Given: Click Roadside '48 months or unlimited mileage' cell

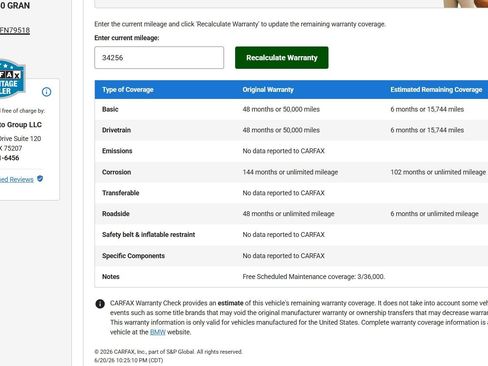Looking at the screenshot, I should 288,214.
